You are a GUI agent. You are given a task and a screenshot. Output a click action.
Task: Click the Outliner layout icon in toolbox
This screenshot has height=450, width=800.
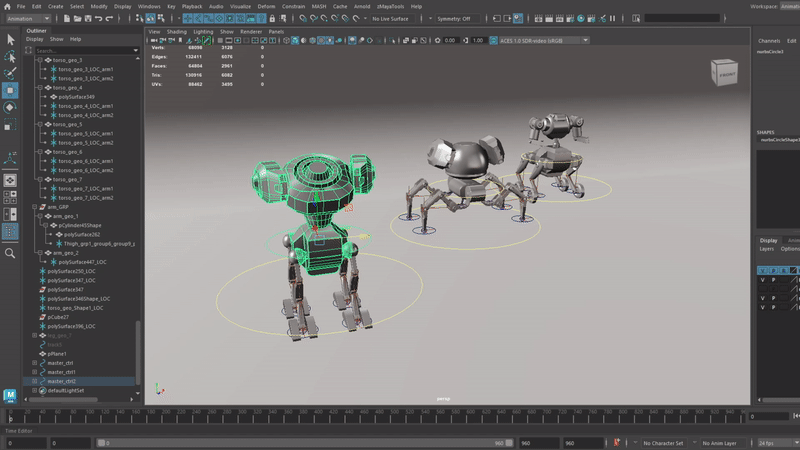(x=10, y=232)
